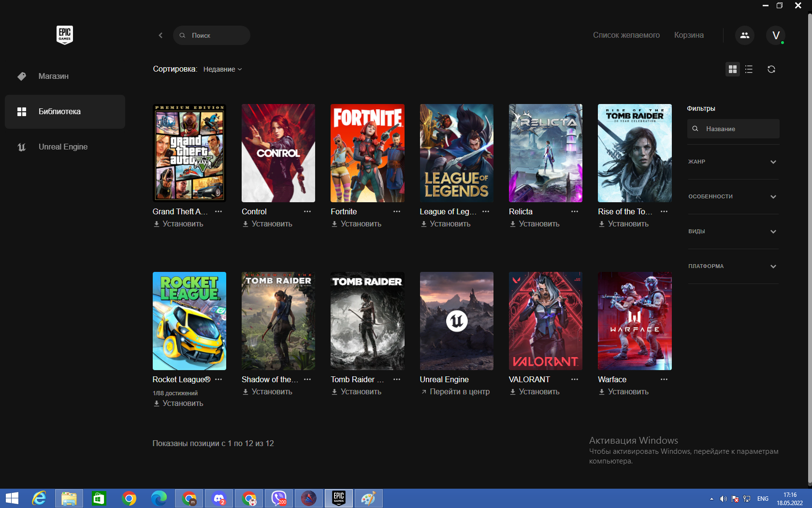Click the window's vertical scrollbar
Viewport: 812px width, 508px height.
point(810,249)
